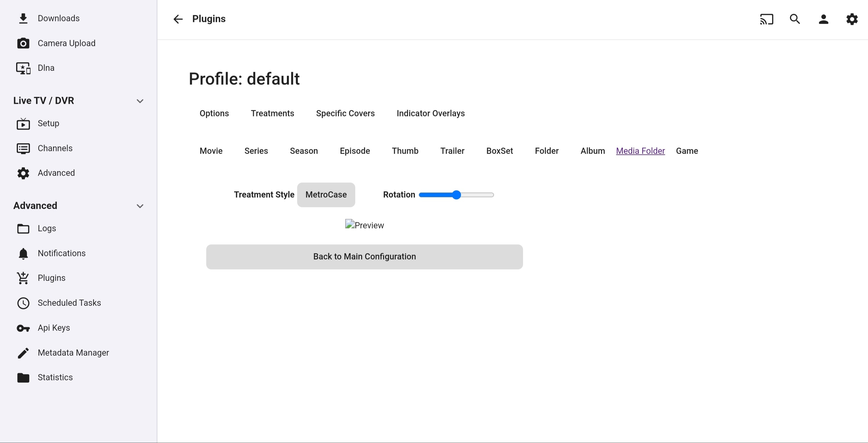Click the Downloads arrow icon in sidebar

pyautogui.click(x=23, y=18)
